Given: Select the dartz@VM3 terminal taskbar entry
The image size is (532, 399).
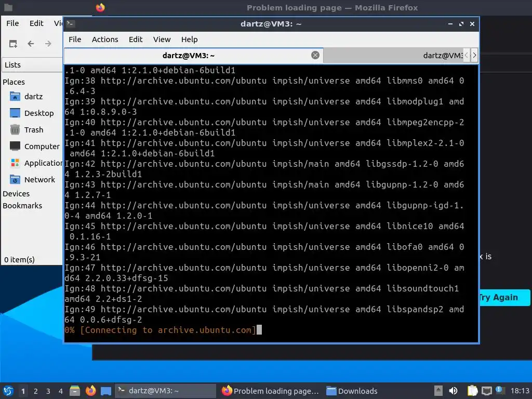Looking at the screenshot, I should pyautogui.click(x=165, y=391).
